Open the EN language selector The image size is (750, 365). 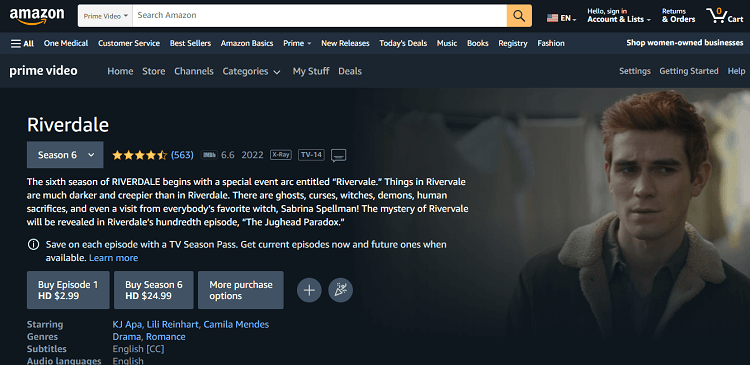(x=562, y=18)
